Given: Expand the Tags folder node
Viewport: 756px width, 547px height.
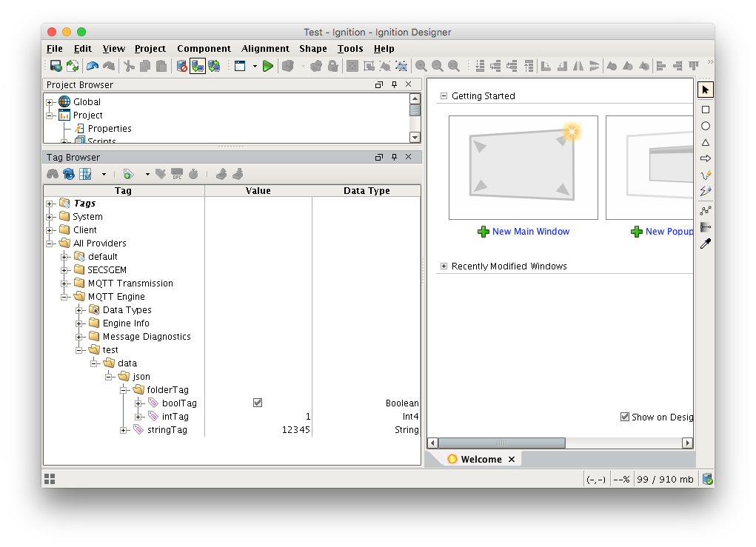Looking at the screenshot, I should click(49, 204).
